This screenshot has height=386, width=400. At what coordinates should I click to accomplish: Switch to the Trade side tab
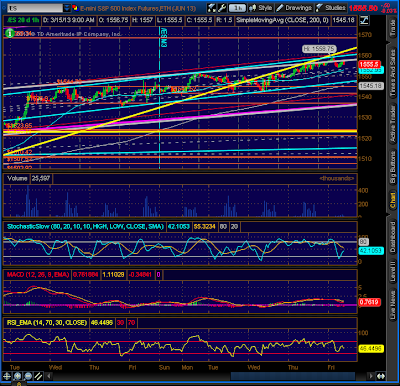coord(393,28)
